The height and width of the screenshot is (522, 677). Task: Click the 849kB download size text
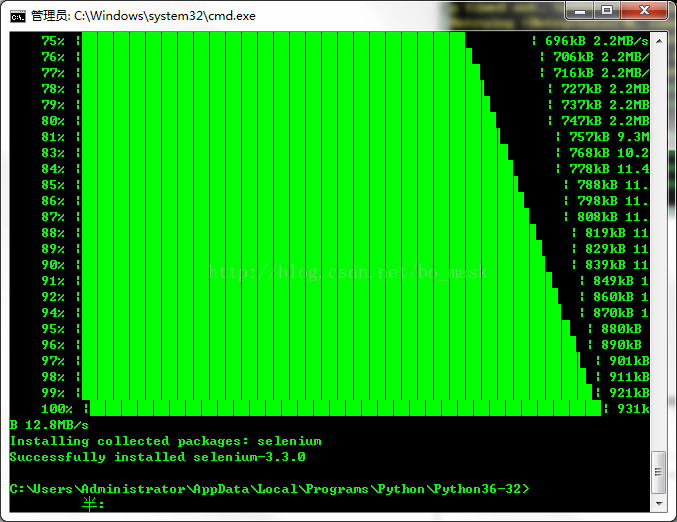coord(613,280)
